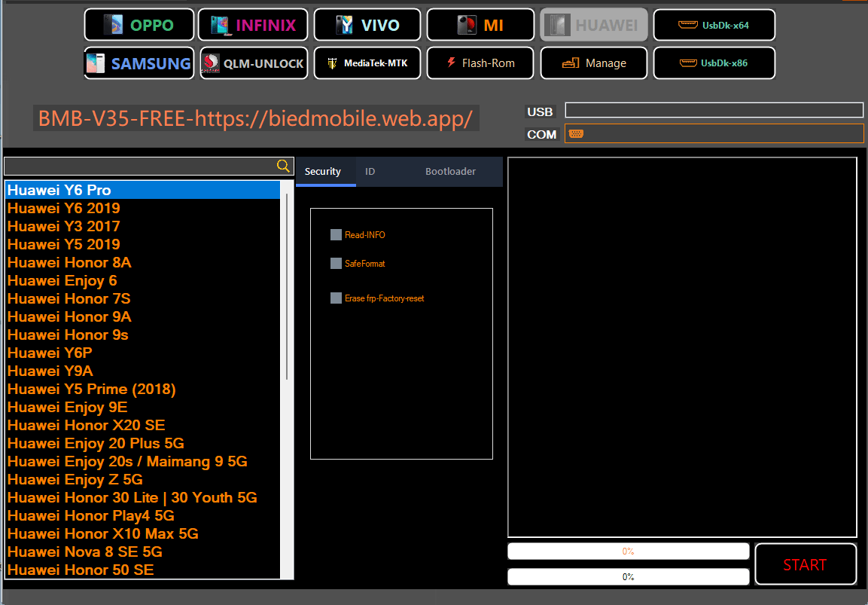Switch to the ID tab
This screenshot has height=605, width=868.
click(370, 171)
